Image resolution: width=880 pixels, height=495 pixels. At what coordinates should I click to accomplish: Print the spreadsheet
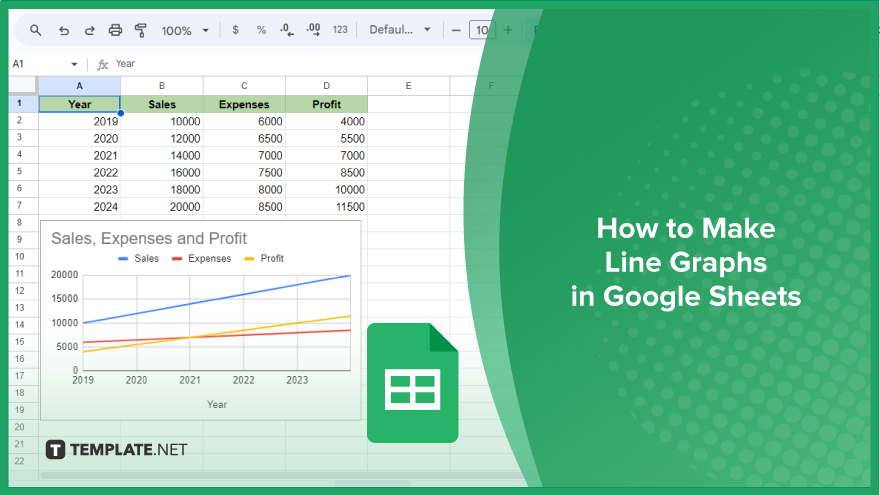click(x=115, y=30)
